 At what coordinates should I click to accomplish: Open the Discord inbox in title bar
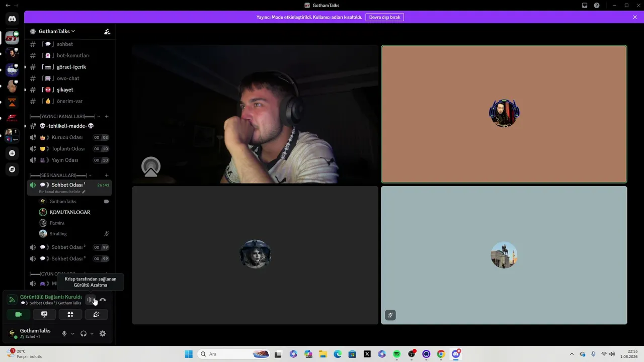pyautogui.click(x=585, y=6)
